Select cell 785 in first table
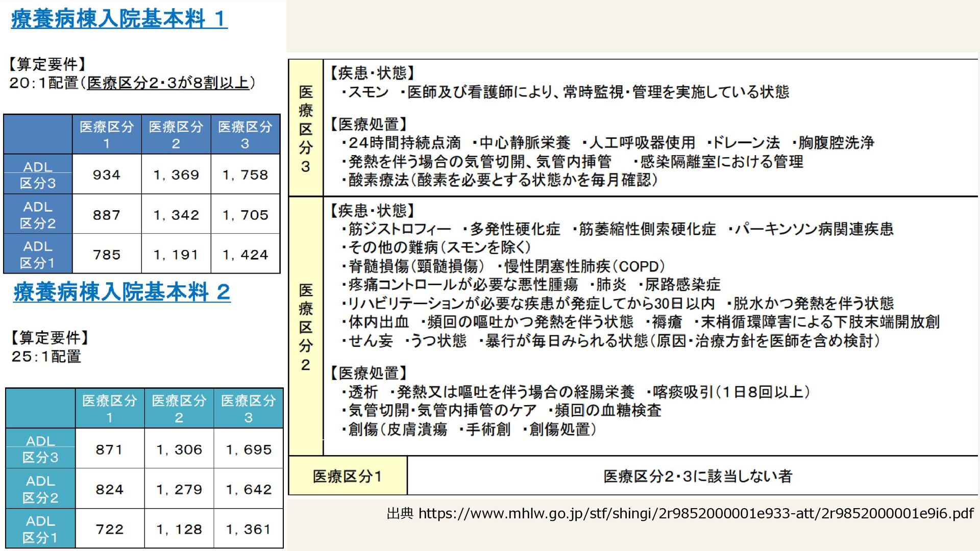980x551 pixels. pos(107,255)
